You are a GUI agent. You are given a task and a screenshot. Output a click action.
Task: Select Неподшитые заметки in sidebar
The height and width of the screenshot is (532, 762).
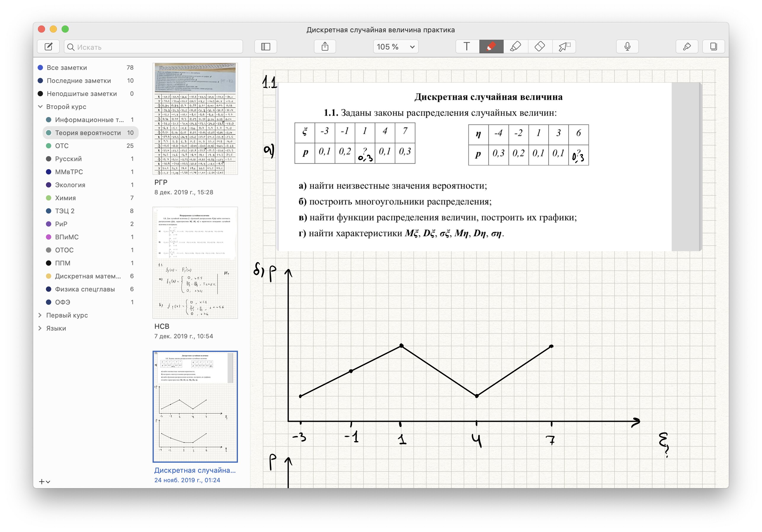[86, 94]
